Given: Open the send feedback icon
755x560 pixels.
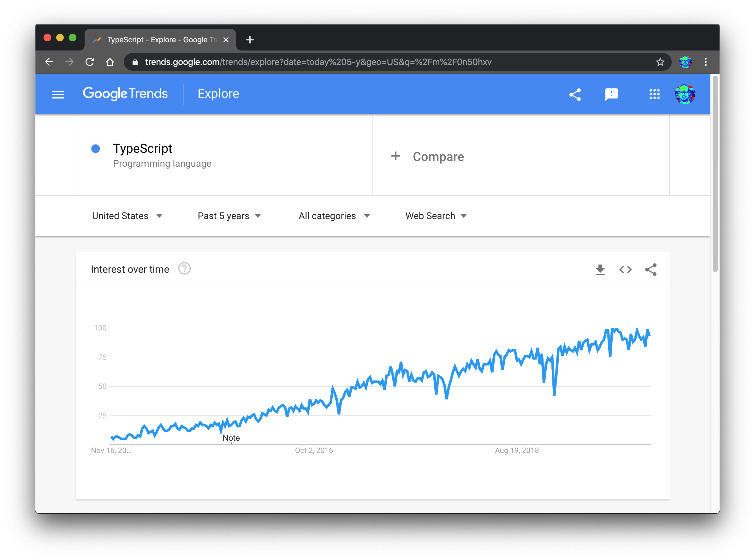Looking at the screenshot, I should (x=611, y=94).
